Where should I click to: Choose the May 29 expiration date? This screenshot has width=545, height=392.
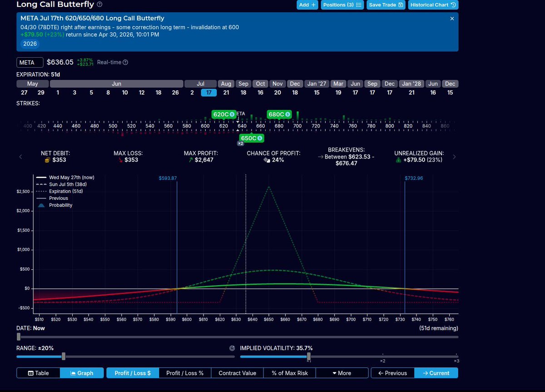pyautogui.click(x=41, y=93)
